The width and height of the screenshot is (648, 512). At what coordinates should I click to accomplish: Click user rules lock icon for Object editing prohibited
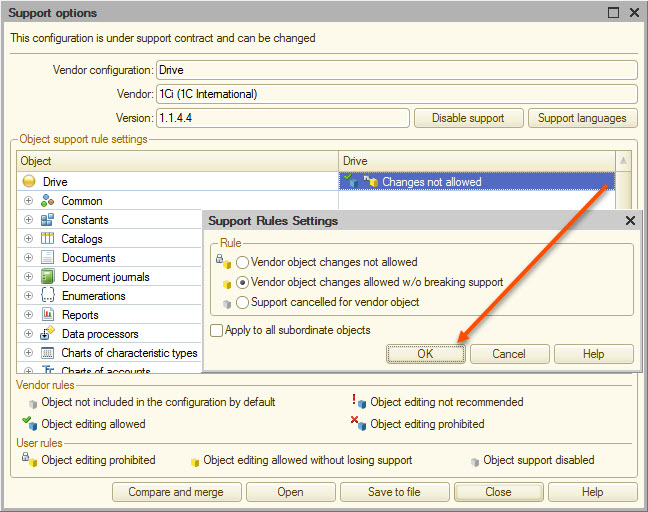(x=29, y=459)
